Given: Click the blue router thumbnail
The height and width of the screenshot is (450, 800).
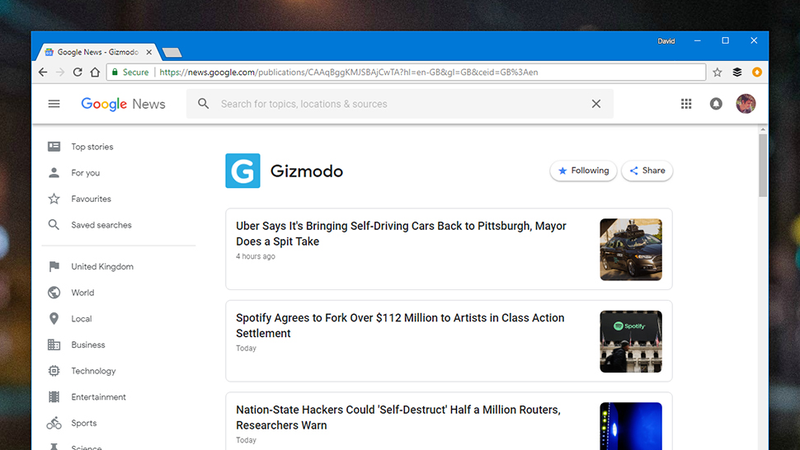Looking at the screenshot, I should [631, 426].
